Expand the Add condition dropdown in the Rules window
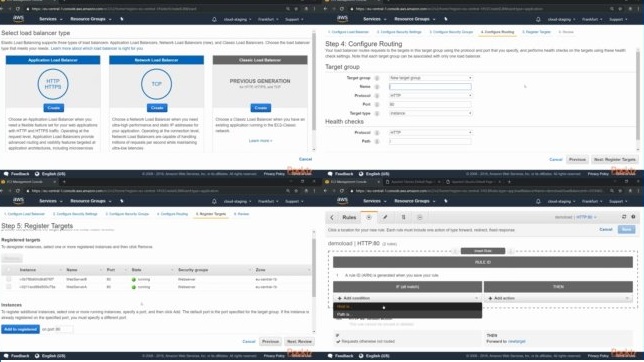The image size is (644, 362). tap(407, 298)
